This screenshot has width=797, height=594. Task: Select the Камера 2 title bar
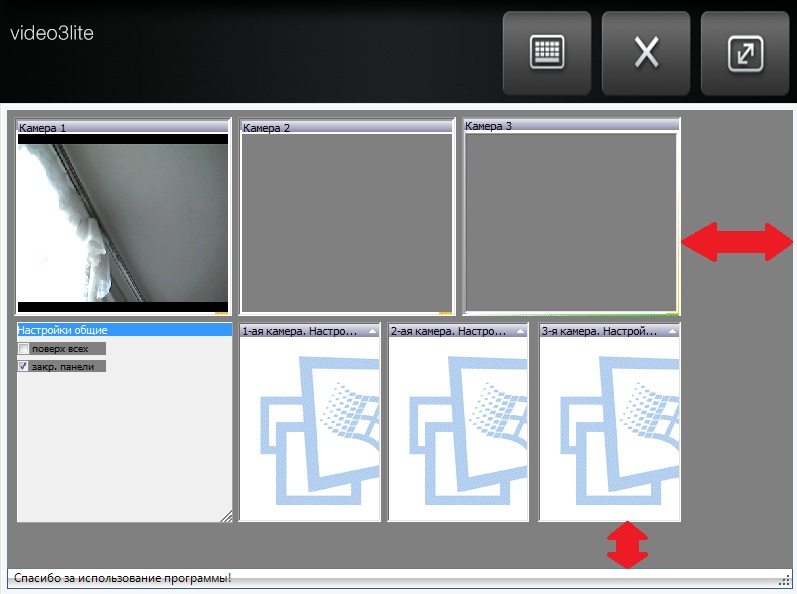click(347, 128)
